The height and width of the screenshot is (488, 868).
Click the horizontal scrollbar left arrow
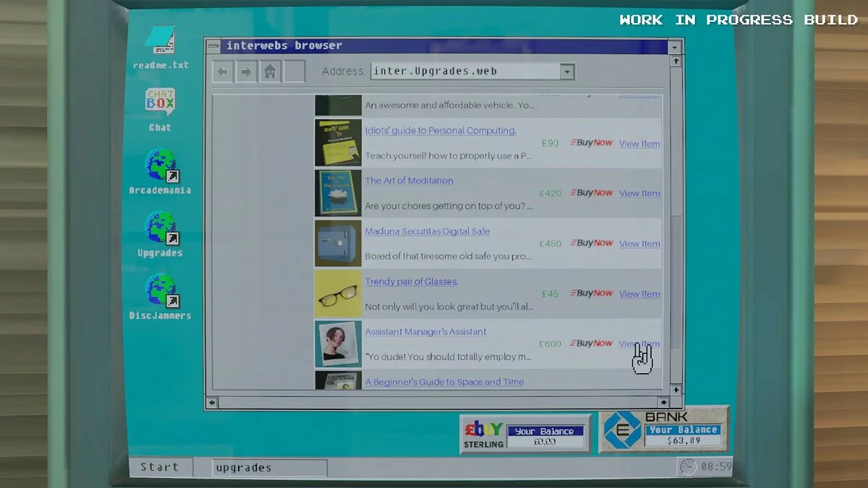[x=212, y=402]
